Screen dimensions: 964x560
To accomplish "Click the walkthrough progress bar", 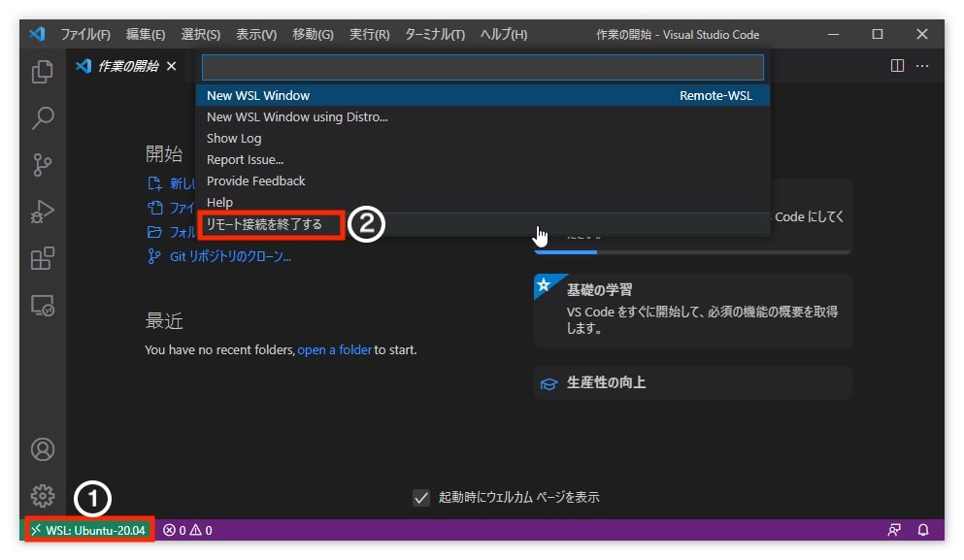I will (692, 252).
